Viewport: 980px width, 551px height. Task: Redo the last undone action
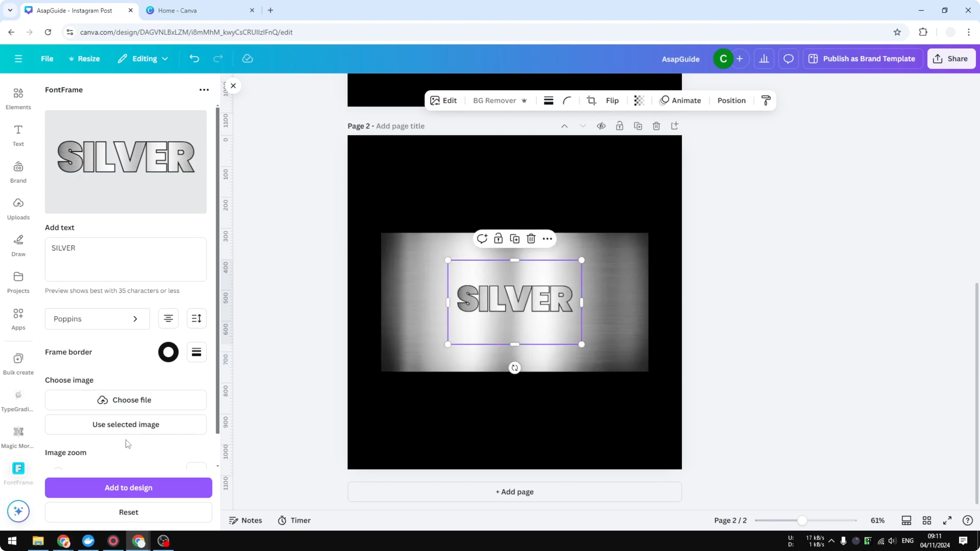pyautogui.click(x=218, y=59)
